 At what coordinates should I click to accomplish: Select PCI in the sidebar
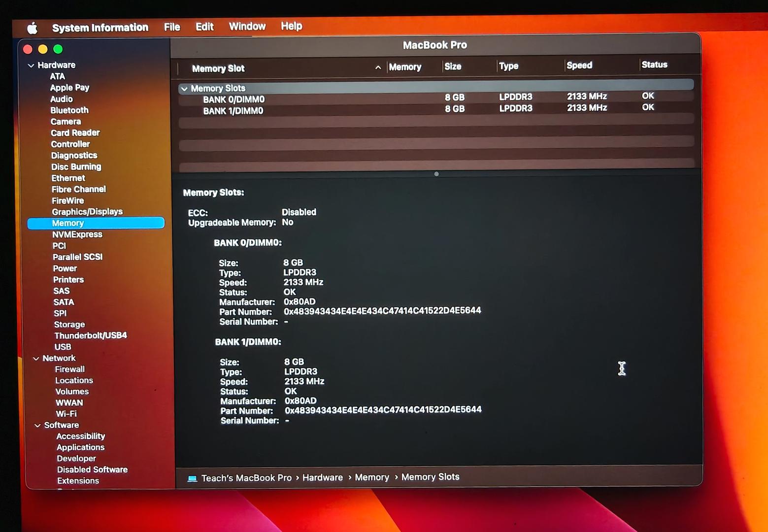59,246
